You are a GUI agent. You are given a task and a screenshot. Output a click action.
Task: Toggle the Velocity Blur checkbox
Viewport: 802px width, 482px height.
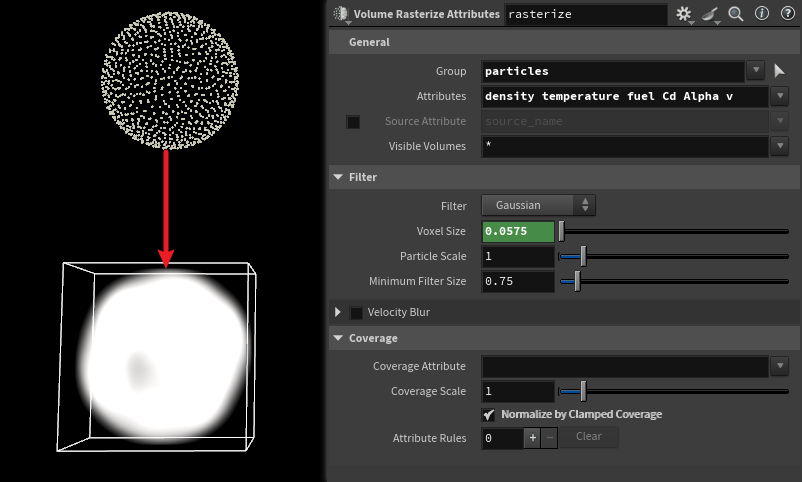tap(356, 312)
